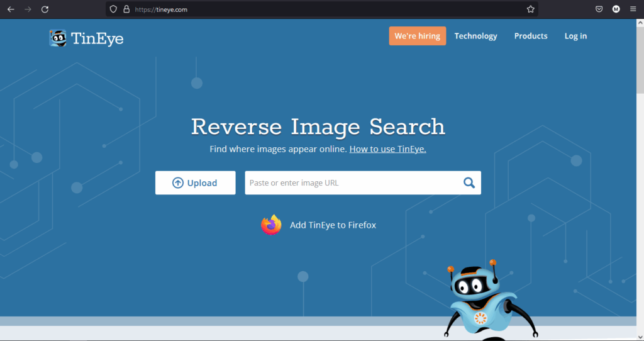Screen dimensions: 644x341
Task: Open the Log in link
Action: [575, 36]
